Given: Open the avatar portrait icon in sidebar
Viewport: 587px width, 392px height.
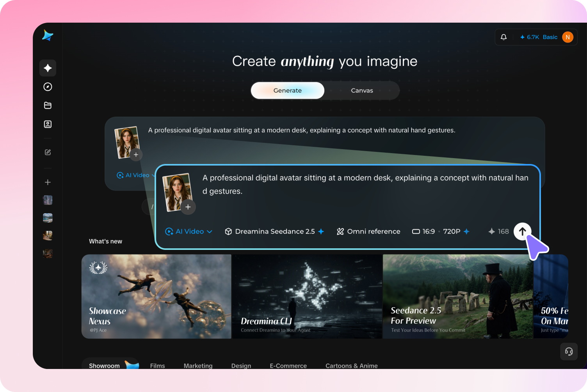Looking at the screenshot, I should [48, 124].
